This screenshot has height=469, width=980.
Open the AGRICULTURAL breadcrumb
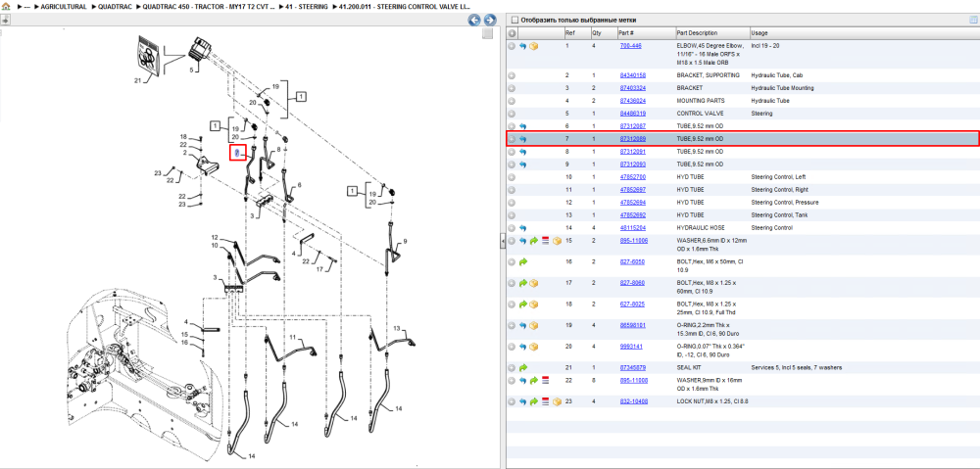[64, 6]
